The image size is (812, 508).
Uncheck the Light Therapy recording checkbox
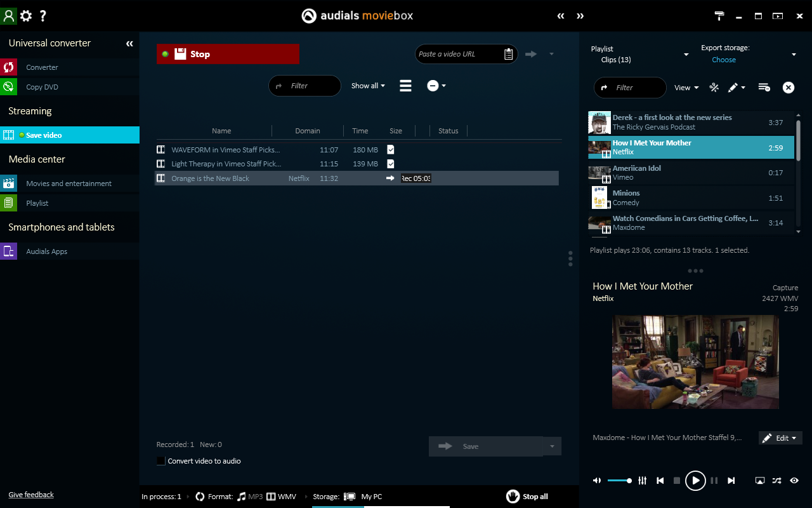coord(391,164)
